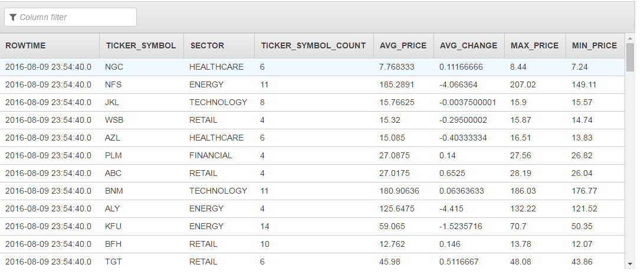Select the SECTOR column header

206,45
